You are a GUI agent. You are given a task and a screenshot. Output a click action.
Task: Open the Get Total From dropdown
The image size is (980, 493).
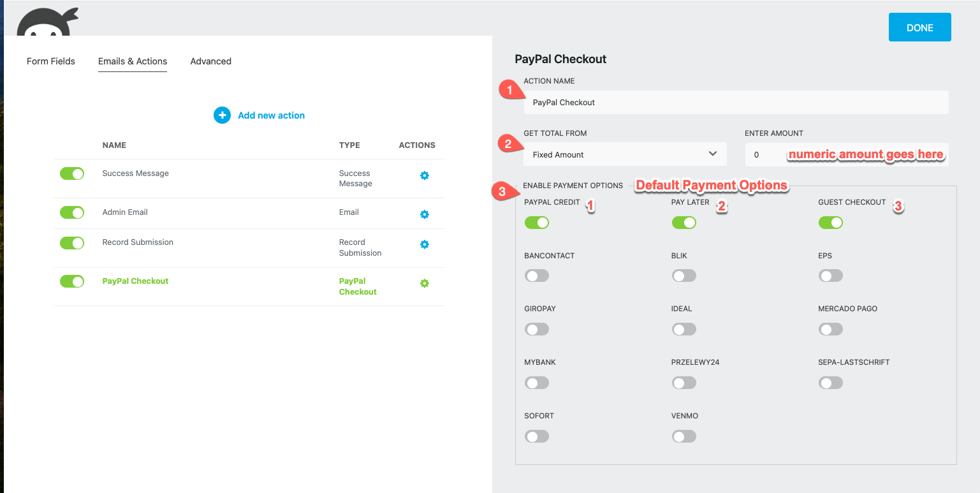pyautogui.click(x=624, y=154)
